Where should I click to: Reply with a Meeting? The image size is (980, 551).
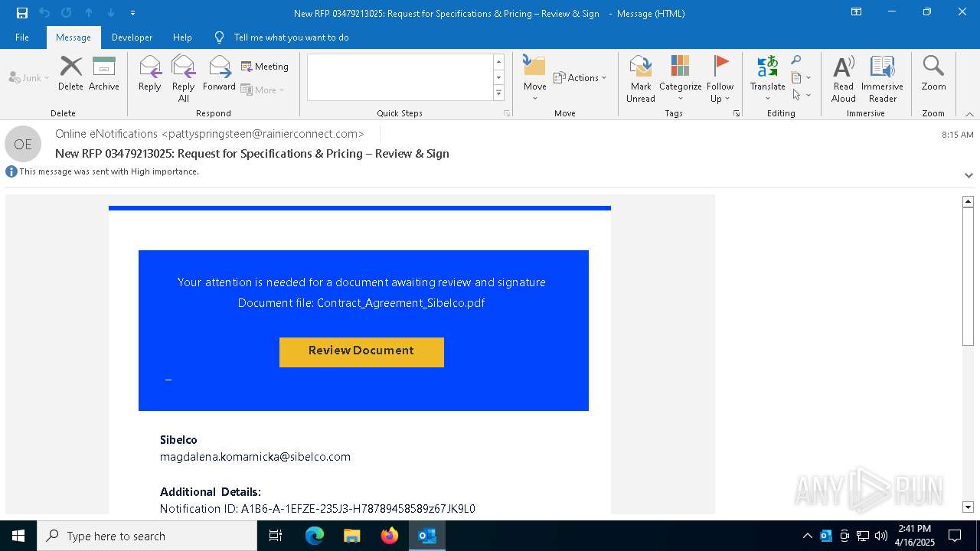(x=265, y=67)
